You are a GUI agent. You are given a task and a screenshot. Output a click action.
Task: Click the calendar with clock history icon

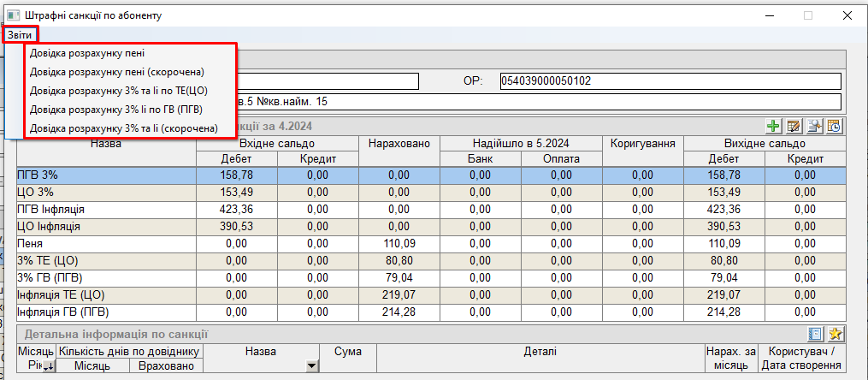834,127
